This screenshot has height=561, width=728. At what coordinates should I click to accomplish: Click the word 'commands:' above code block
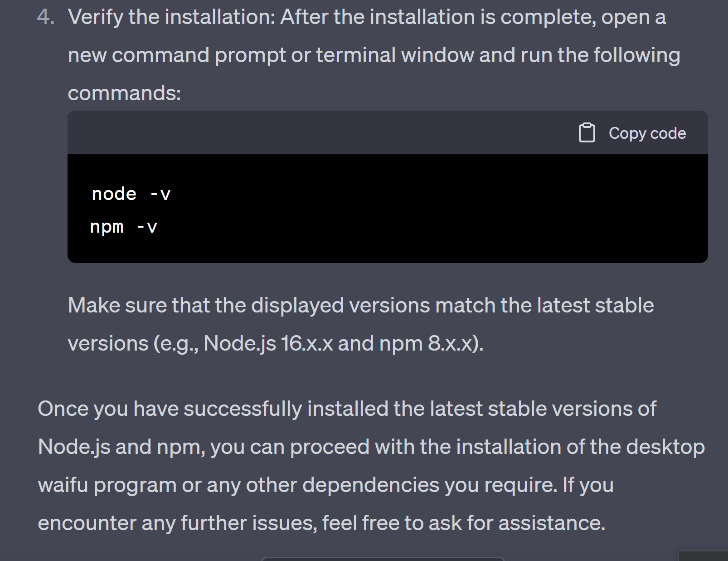124,93
